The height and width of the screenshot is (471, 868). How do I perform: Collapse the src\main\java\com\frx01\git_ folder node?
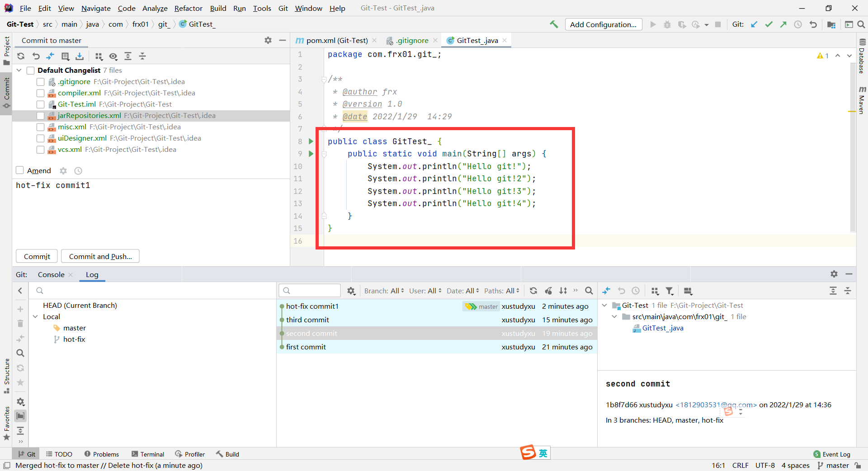click(614, 316)
